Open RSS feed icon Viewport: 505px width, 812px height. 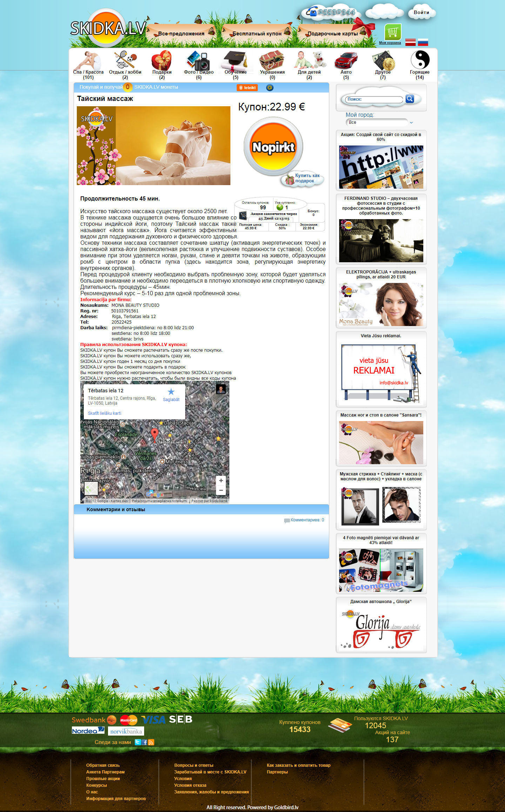click(151, 742)
